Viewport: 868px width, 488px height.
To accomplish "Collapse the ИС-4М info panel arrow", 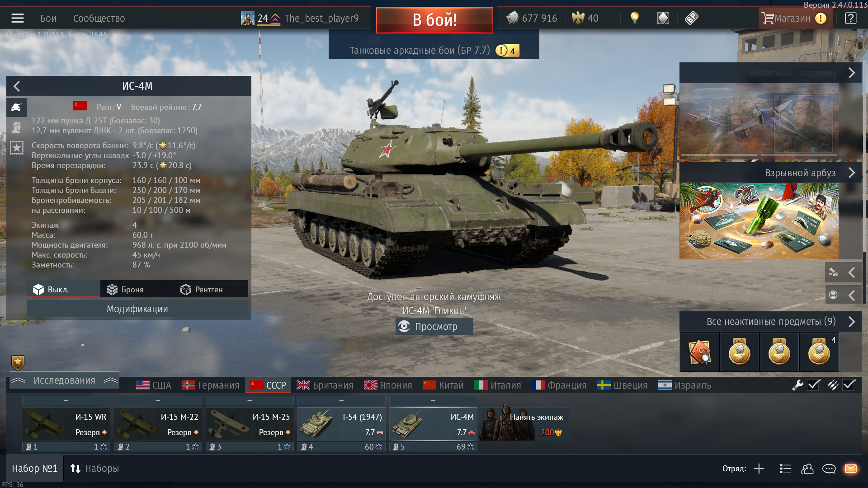I will pos(17,86).
